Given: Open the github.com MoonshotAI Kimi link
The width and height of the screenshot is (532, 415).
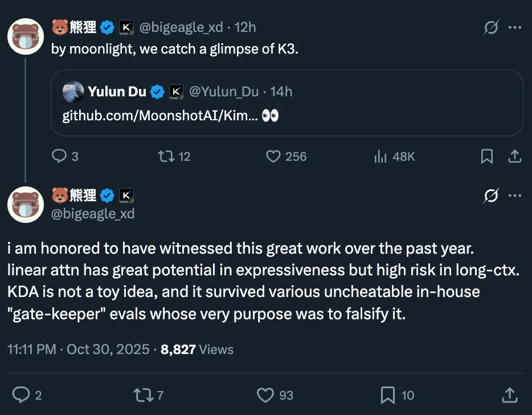Looking at the screenshot, I should coord(154,115).
